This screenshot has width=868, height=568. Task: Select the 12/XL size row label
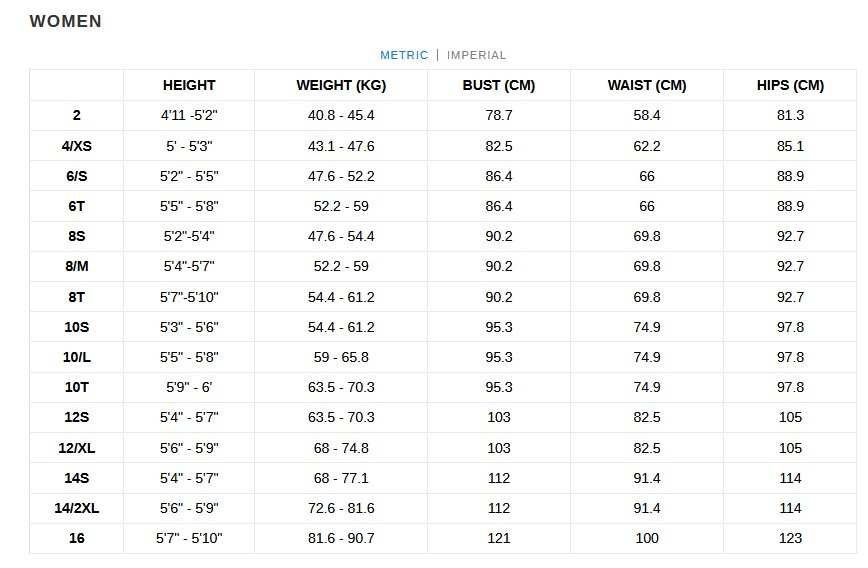click(x=77, y=448)
